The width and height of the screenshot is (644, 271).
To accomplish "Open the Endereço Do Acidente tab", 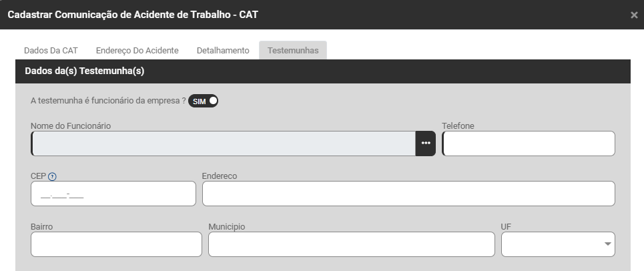I will [137, 50].
